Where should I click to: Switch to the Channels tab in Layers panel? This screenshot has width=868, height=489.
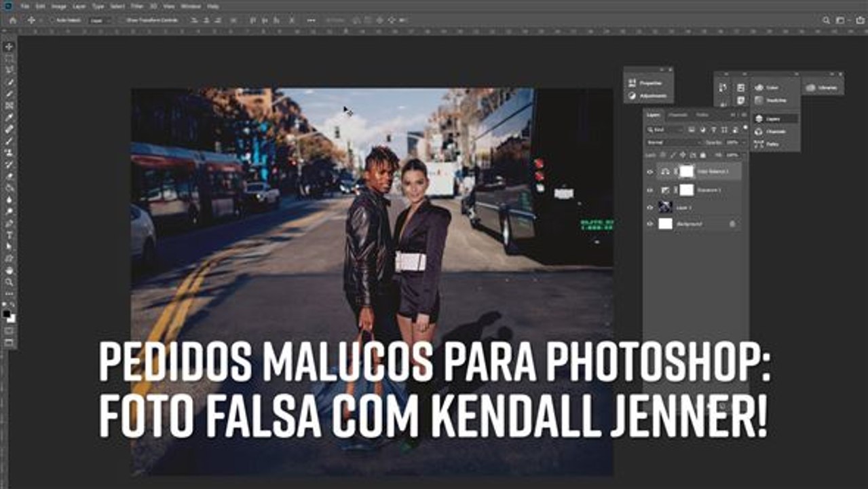[x=677, y=115]
